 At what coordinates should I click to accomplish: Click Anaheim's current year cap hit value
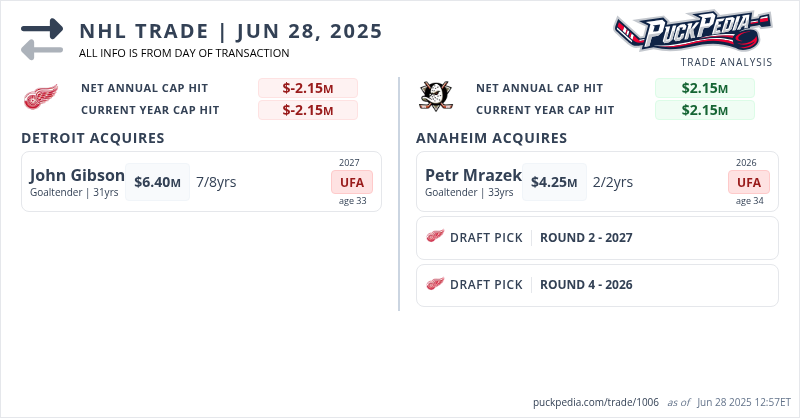704,110
